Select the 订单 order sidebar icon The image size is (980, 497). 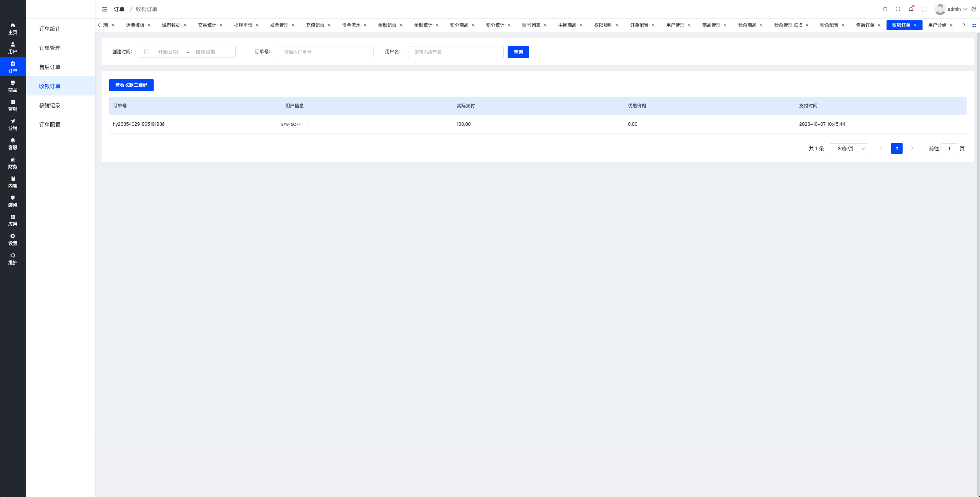click(x=13, y=67)
